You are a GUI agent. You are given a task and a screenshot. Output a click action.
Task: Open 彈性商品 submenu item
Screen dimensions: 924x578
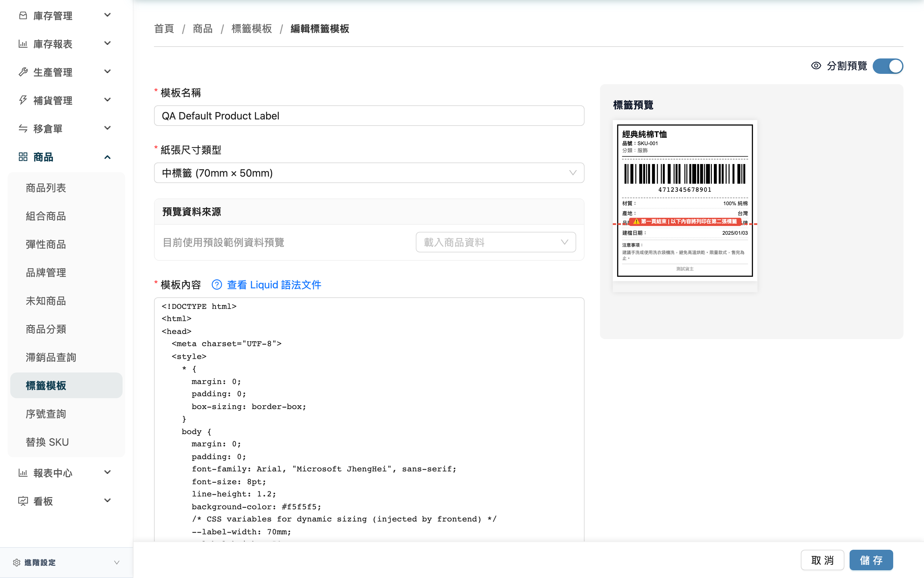(66, 244)
